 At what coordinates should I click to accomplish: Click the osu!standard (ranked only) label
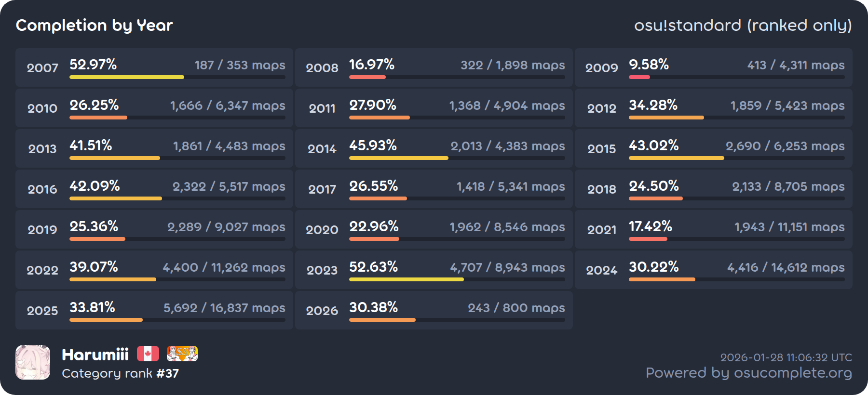743,25
